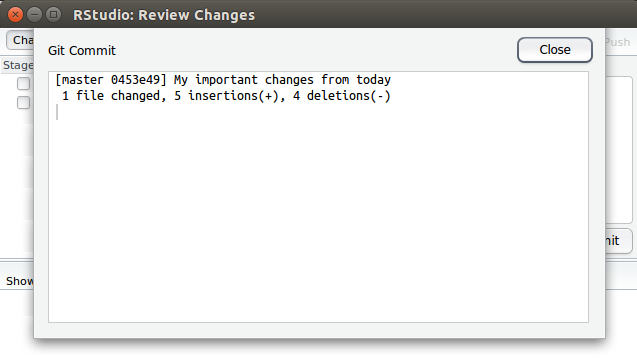Minimize the Review Changes window
The height and width of the screenshot is (361, 637).
(35, 15)
